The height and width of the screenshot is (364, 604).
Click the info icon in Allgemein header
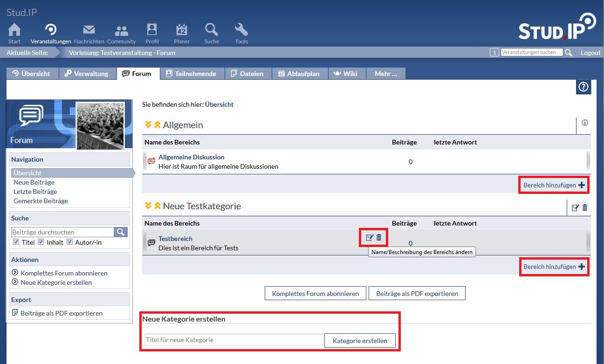pyautogui.click(x=584, y=123)
